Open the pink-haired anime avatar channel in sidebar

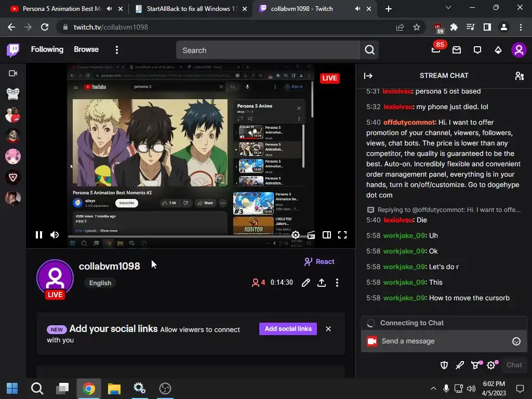coord(13,157)
